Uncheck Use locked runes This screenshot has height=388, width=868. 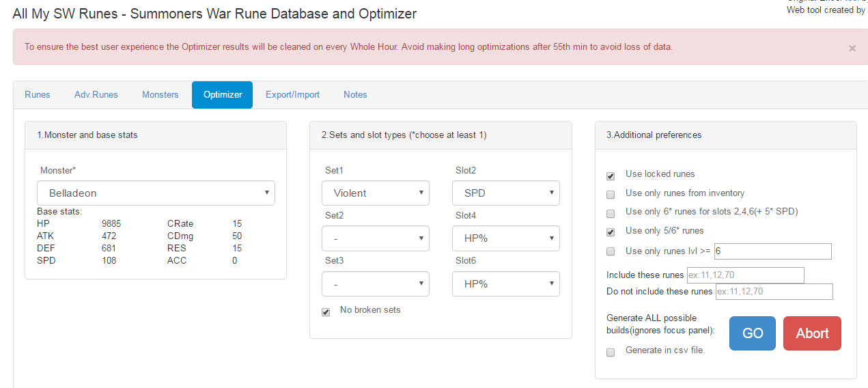tap(611, 176)
